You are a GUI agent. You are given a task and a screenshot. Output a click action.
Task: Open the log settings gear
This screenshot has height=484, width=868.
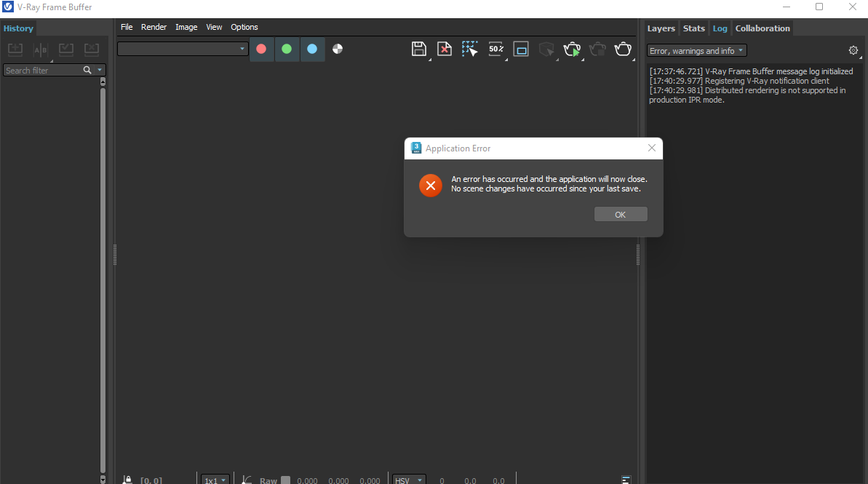click(853, 50)
